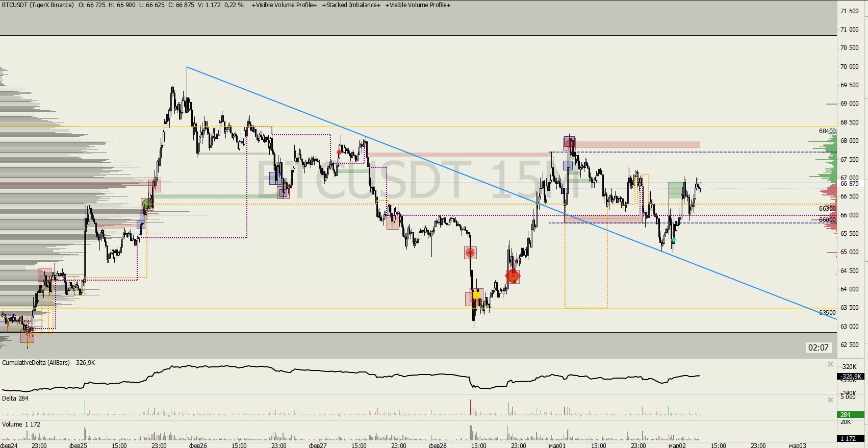The width and height of the screenshot is (868, 448).
Task: Select the blue square marker below 68 000 peak
Action: coord(568,165)
